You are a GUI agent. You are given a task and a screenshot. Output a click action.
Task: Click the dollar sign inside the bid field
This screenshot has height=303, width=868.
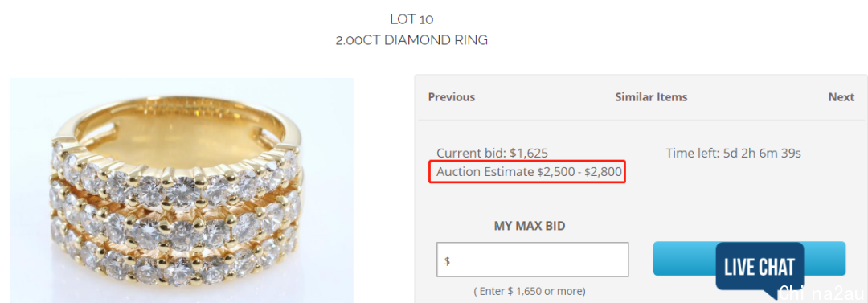pyautogui.click(x=447, y=260)
